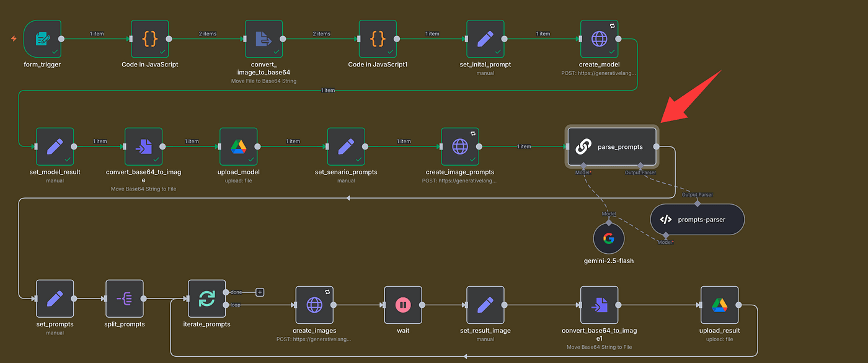868x363 pixels.
Task: Click the wait node pause icon
Action: click(403, 305)
